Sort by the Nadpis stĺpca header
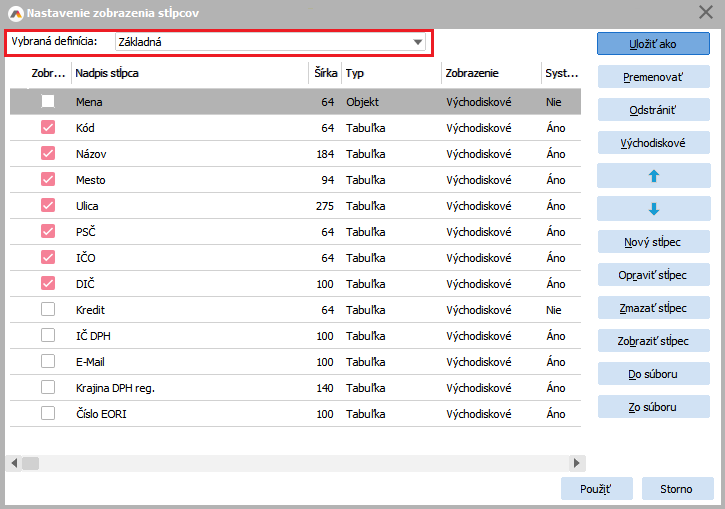This screenshot has height=509, width=725. tap(188, 73)
